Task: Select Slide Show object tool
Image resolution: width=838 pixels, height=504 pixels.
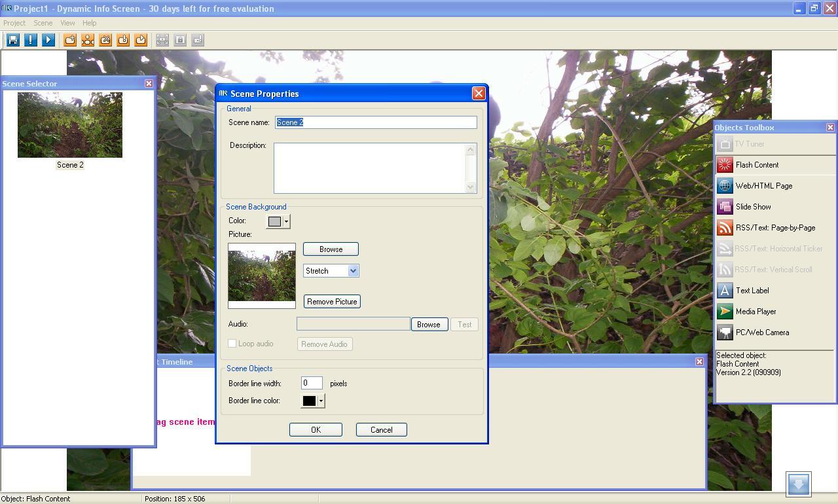Action: pos(776,207)
